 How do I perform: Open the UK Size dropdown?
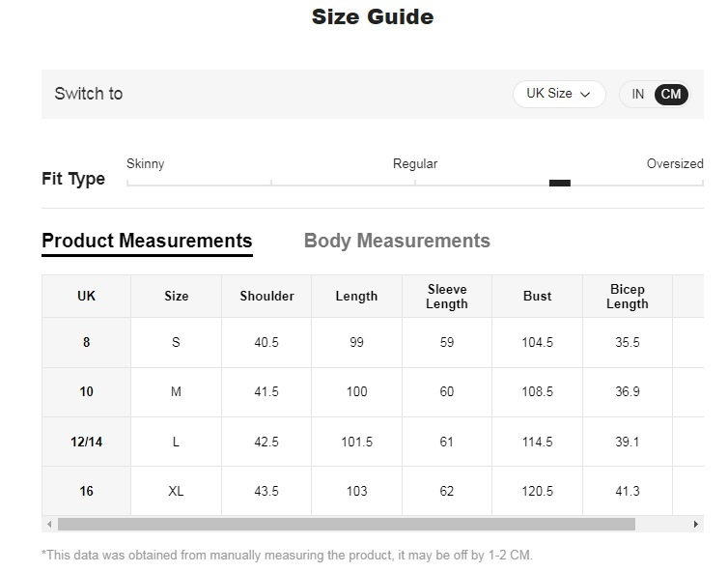pos(558,94)
